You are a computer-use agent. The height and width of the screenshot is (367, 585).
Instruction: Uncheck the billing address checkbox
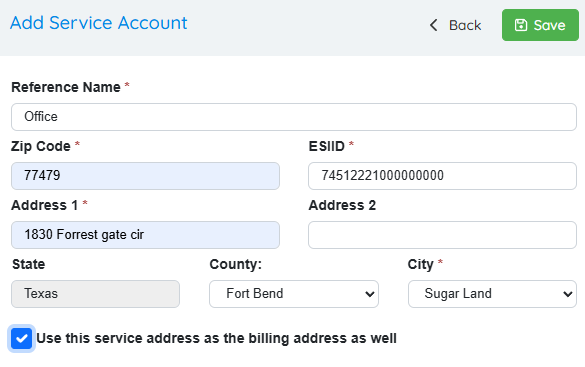(x=21, y=338)
